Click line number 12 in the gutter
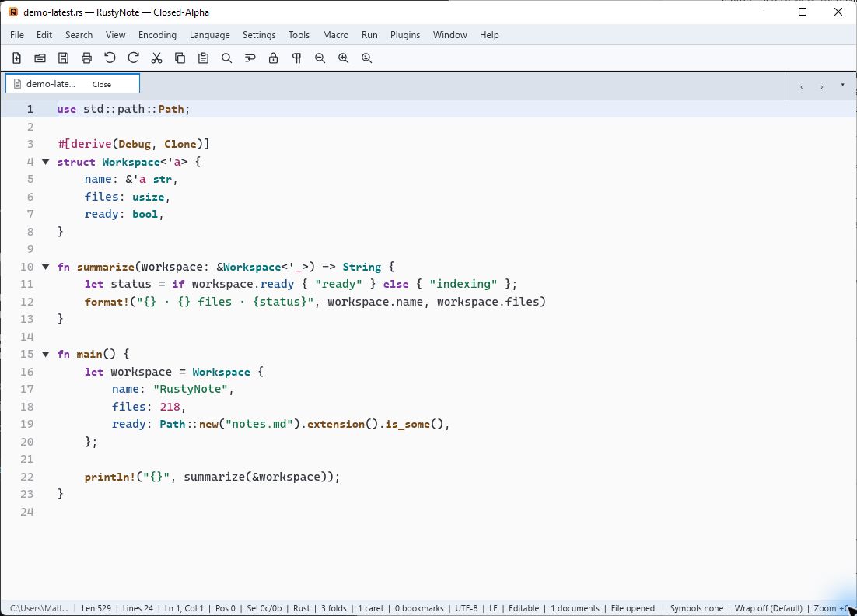This screenshot has width=857, height=616. coord(26,302)
